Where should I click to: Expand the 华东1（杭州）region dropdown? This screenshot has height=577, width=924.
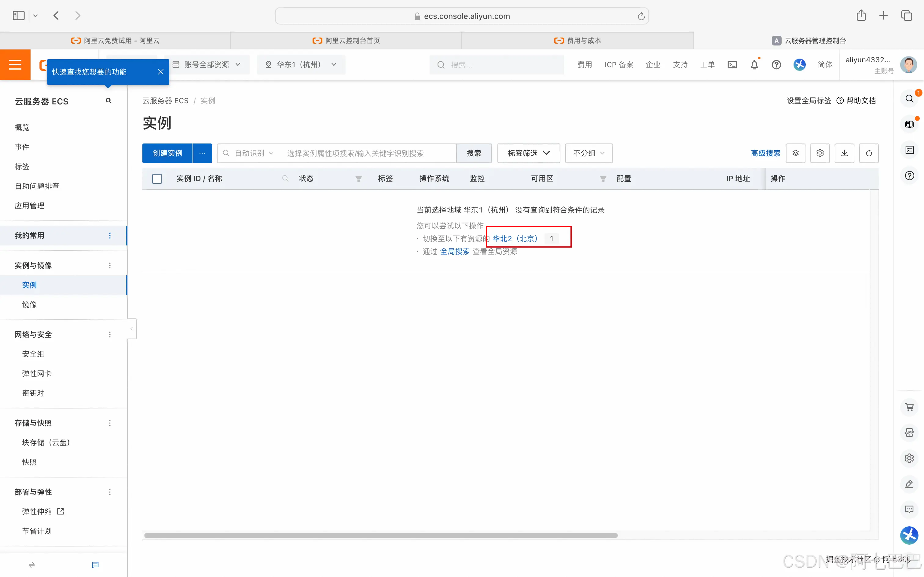tap(301, 64)
